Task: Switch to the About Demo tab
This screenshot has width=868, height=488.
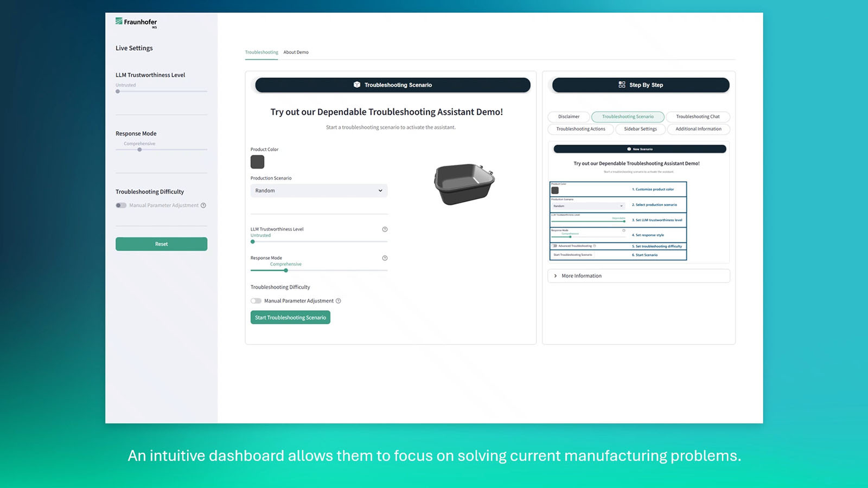Action: pyautogui.click(x=296, y=53)
